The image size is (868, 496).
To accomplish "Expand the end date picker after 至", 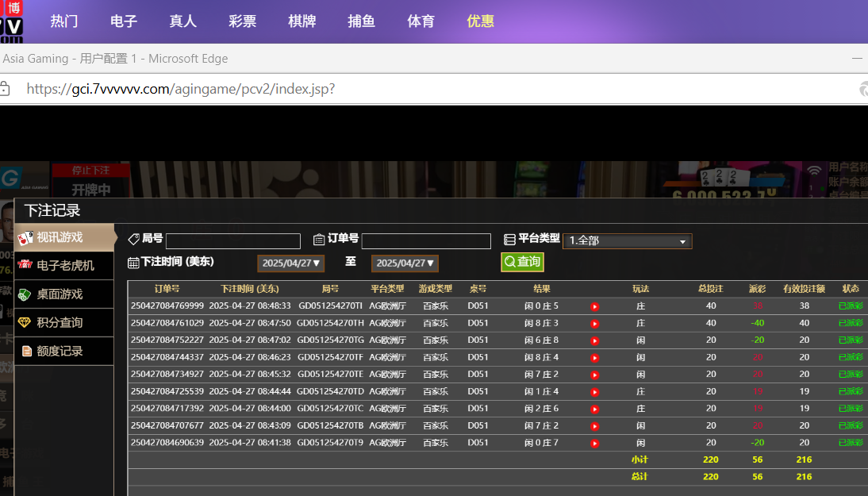I will pos(405,263).
